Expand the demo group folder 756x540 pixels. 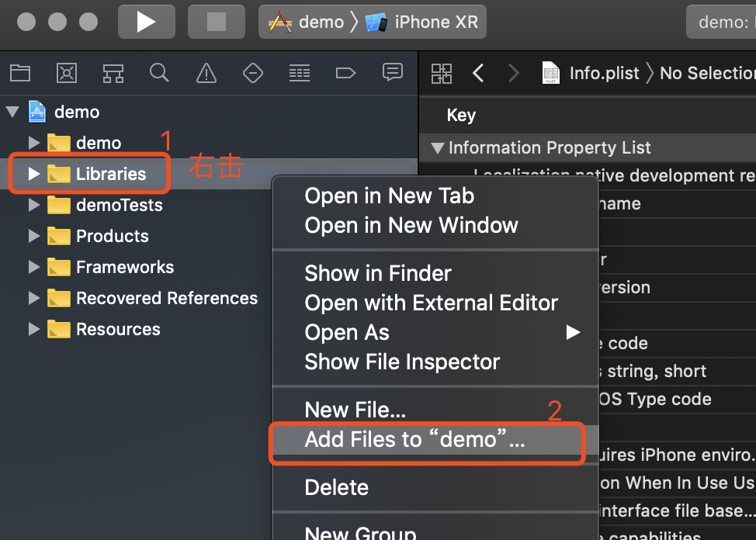pos(33,143)
